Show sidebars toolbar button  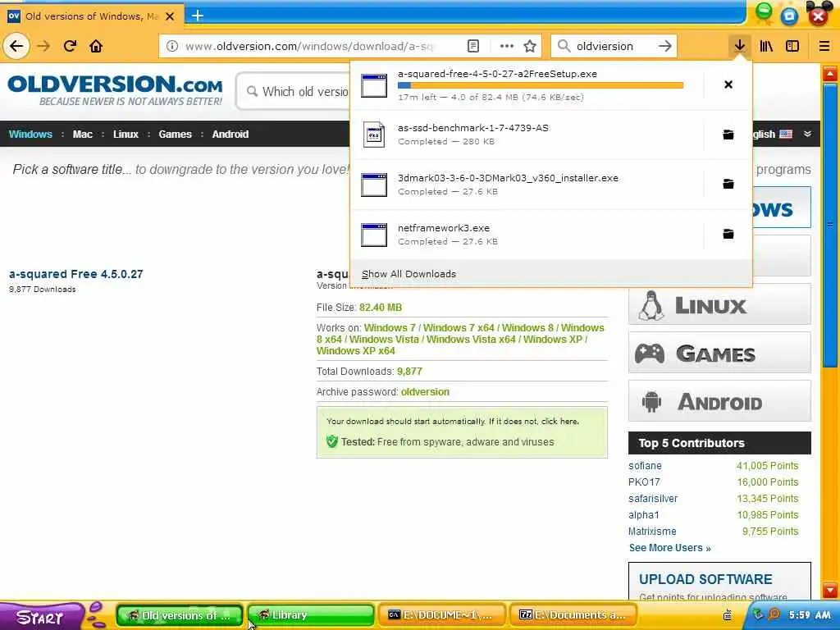tap(792, 46)
